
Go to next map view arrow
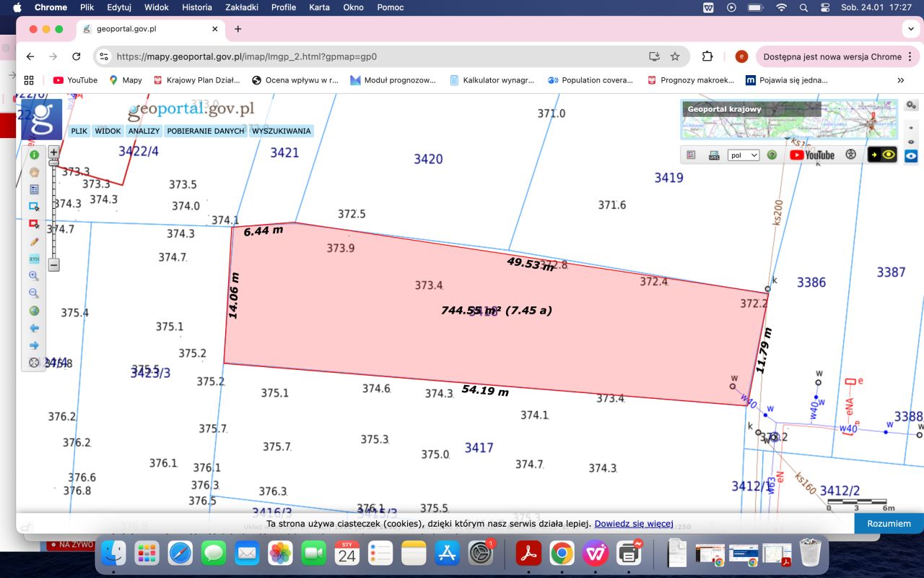pos(34,345)
